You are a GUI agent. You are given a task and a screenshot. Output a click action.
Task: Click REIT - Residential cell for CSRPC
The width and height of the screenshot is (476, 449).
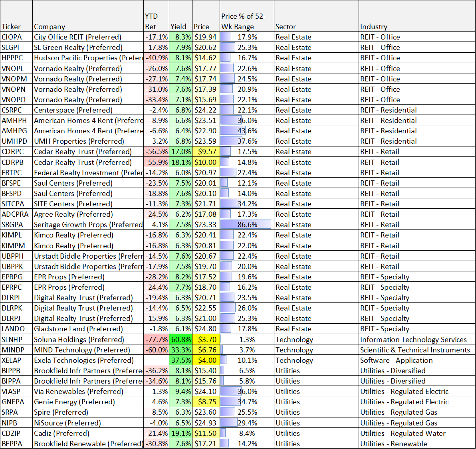pos(417,110)
